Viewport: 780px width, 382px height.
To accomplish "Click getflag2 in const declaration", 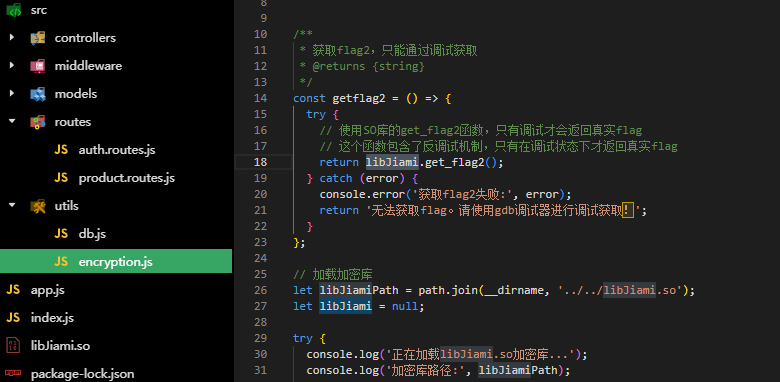I will (x=359, y=98).
